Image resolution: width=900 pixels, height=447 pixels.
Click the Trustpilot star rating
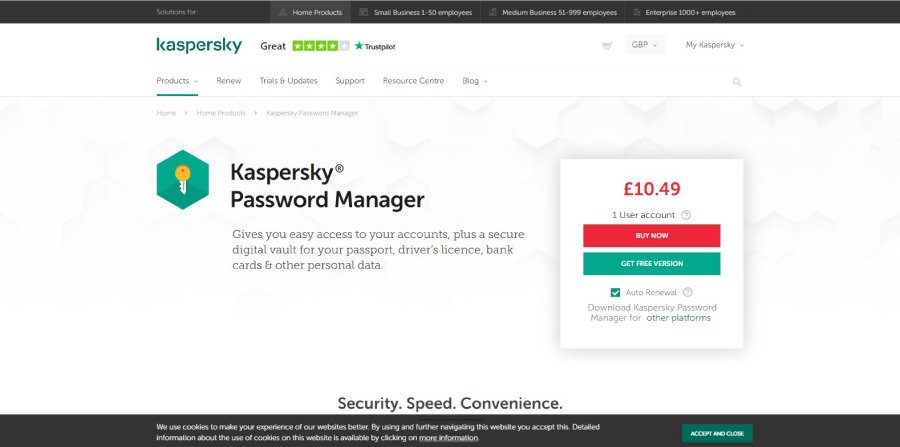(320, 46)
